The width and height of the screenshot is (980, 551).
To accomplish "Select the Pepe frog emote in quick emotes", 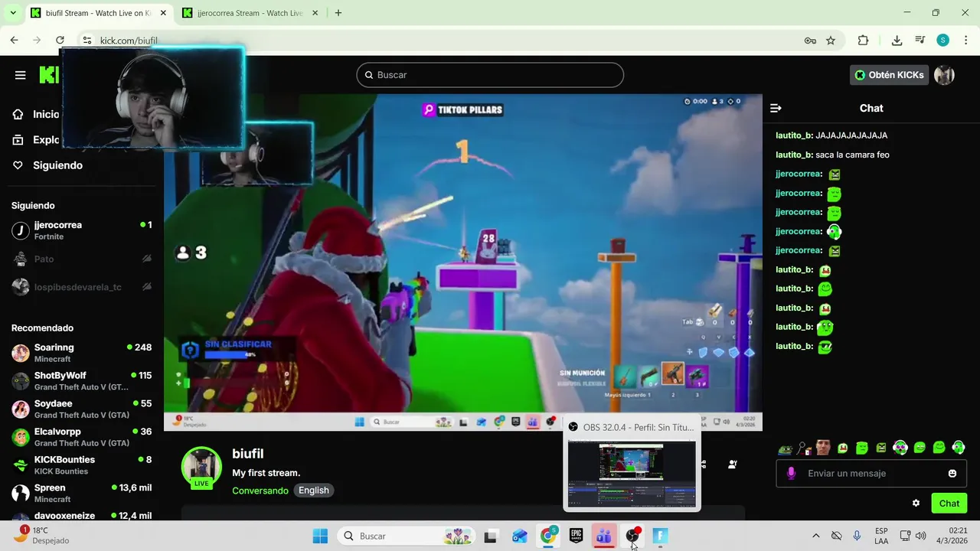I will [785, 448].
